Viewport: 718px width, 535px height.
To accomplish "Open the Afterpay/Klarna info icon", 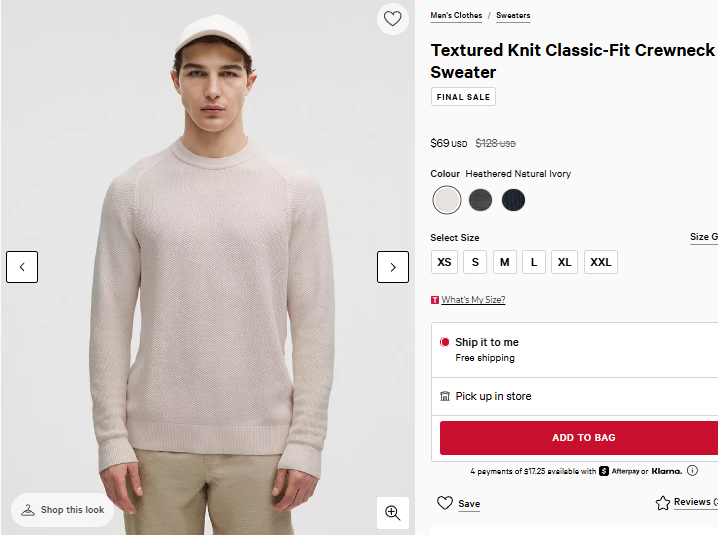I will (692, 471).
